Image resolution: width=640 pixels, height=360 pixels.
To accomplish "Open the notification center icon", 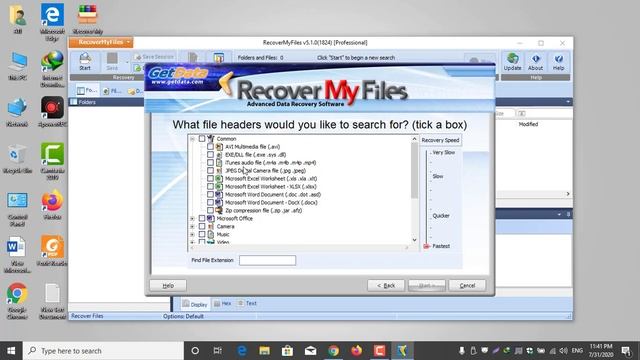I will [x=626, y=351].
